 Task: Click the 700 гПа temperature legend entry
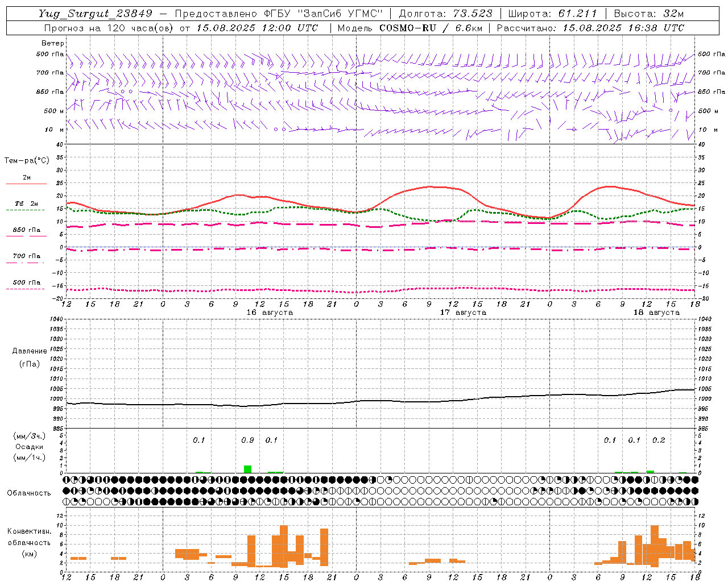pos(27,256)
